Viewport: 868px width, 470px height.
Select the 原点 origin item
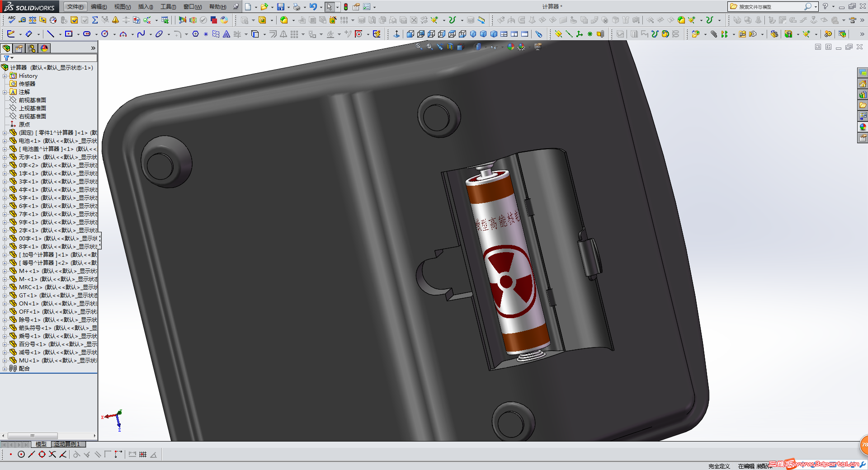click(24, 125)
